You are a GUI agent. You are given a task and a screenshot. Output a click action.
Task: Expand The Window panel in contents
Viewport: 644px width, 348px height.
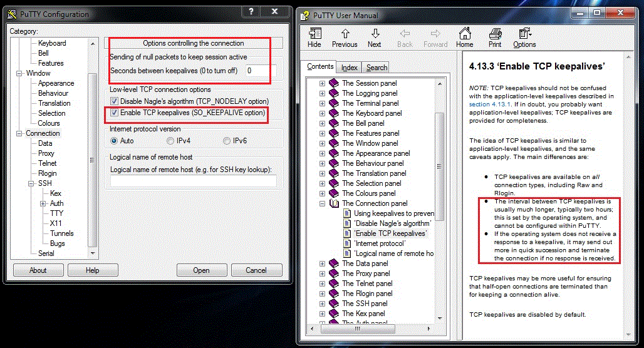point(322,143)
